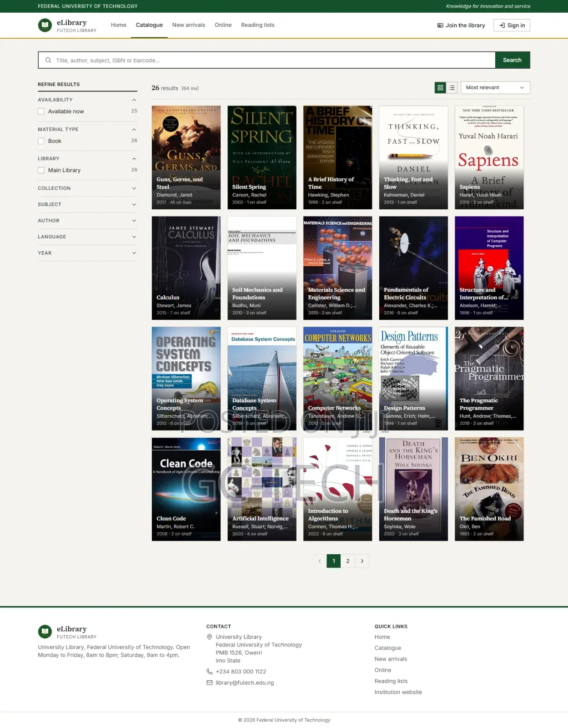
Task: Click the eLibrary logo icon in header
Action: click(x=45, y=25)
